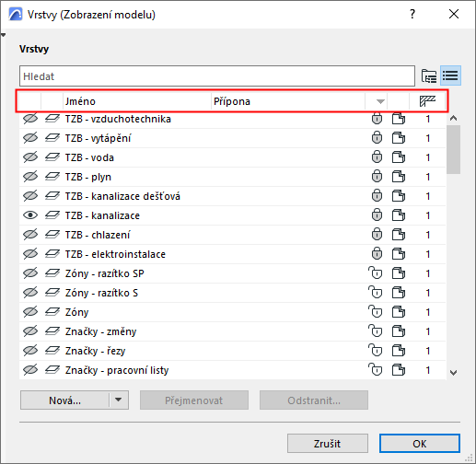Open the help question mark button
This screenshot has width=476, height=464.
(x=412, y=14)
